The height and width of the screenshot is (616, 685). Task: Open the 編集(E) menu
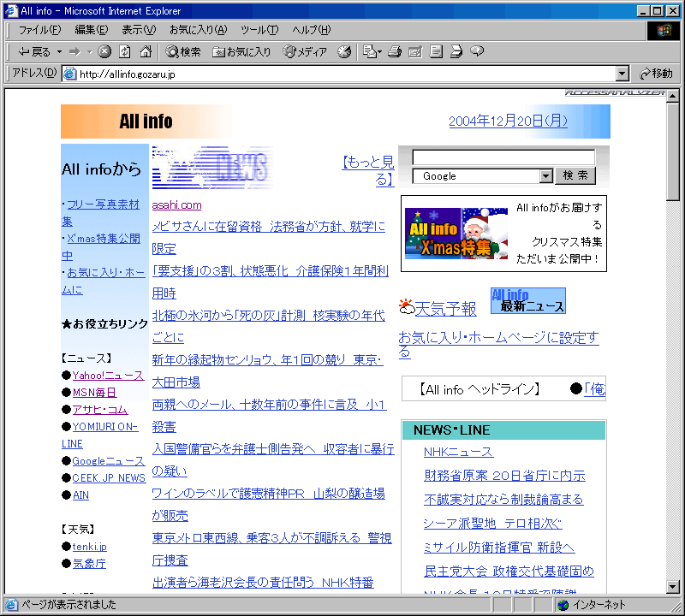[x=92, y=30]
